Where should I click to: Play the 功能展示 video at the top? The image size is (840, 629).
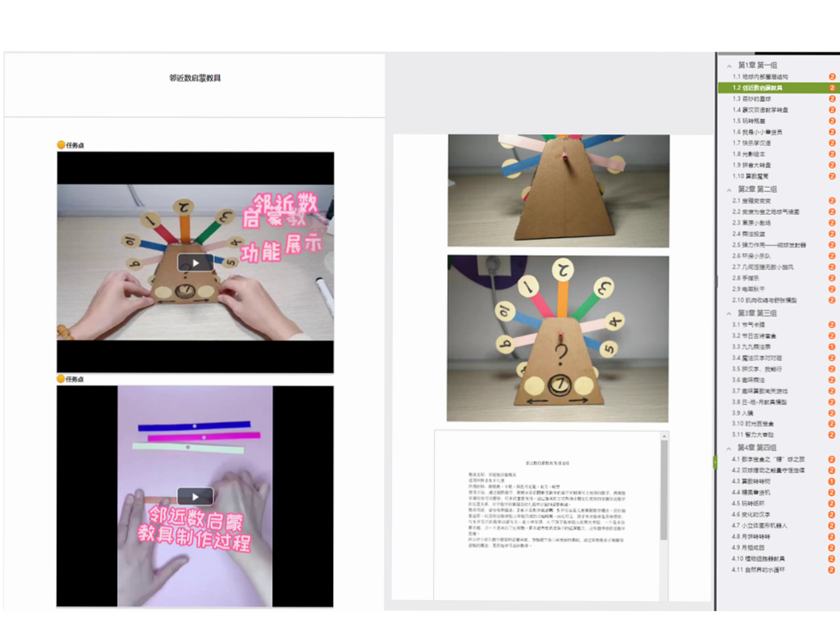pos(195,262)
